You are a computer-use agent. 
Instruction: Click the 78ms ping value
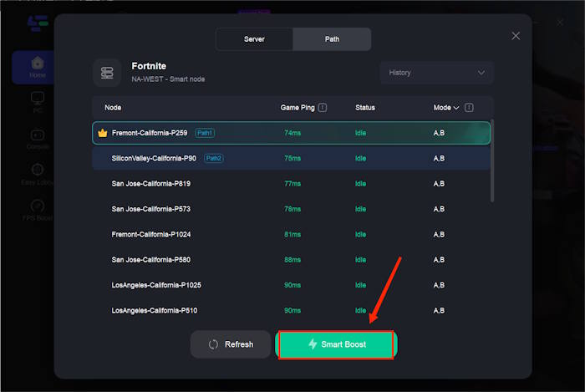click(292, 209)
